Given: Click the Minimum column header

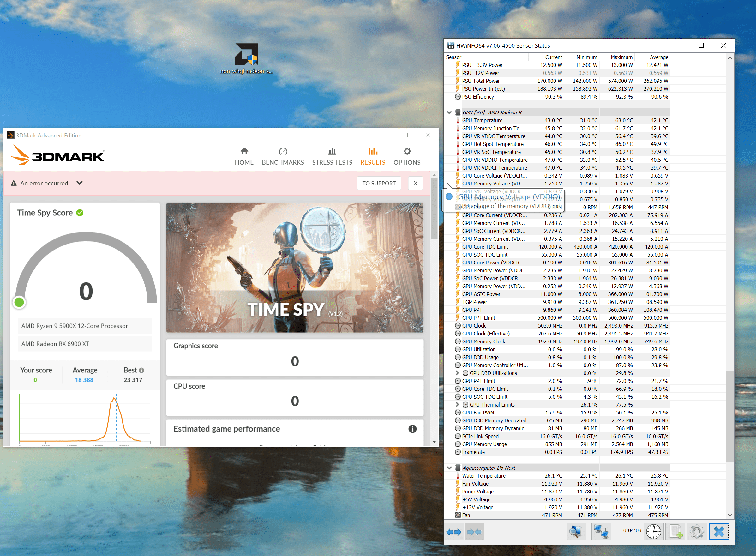Looking at the screenshot, I should pos(581,57).
